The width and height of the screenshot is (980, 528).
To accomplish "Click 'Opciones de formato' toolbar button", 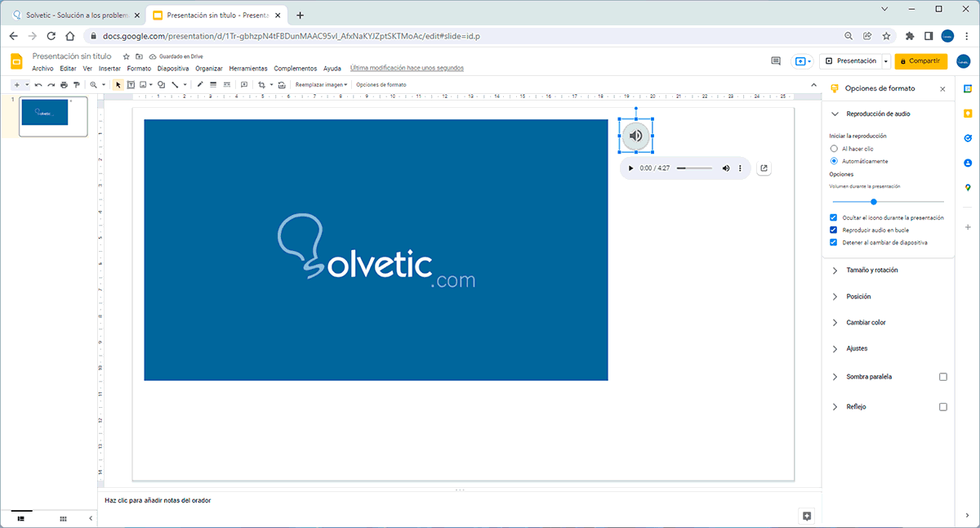I will point(381,85).
